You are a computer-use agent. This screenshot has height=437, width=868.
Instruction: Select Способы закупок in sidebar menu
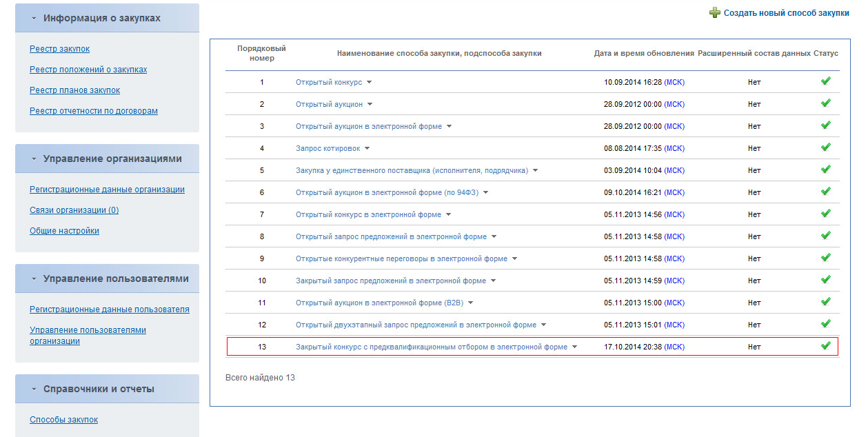[63, 420]
